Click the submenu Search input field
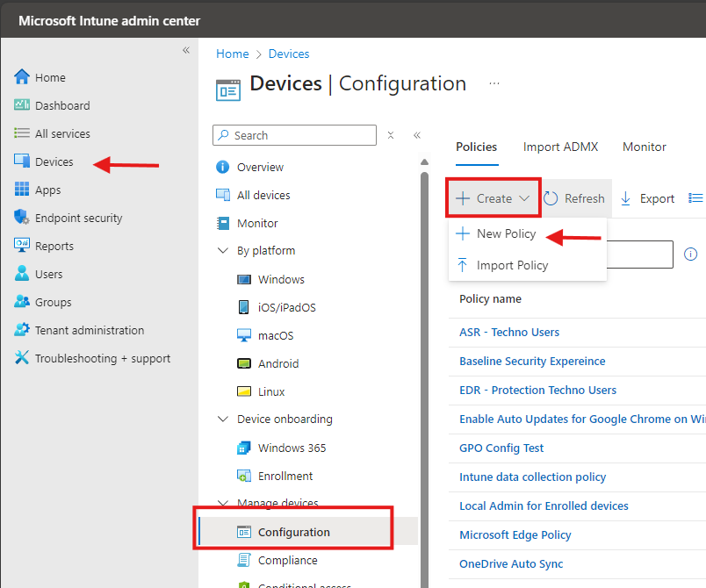Image resolution: width=706 pixels, height=588 pixels. [x=294, y=135]
